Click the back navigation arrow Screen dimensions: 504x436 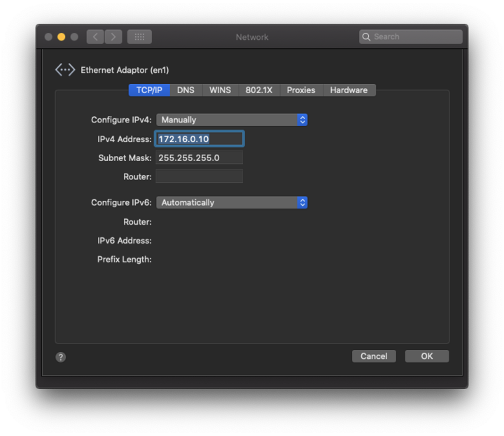pyautogui.click(x=95, y=36)
